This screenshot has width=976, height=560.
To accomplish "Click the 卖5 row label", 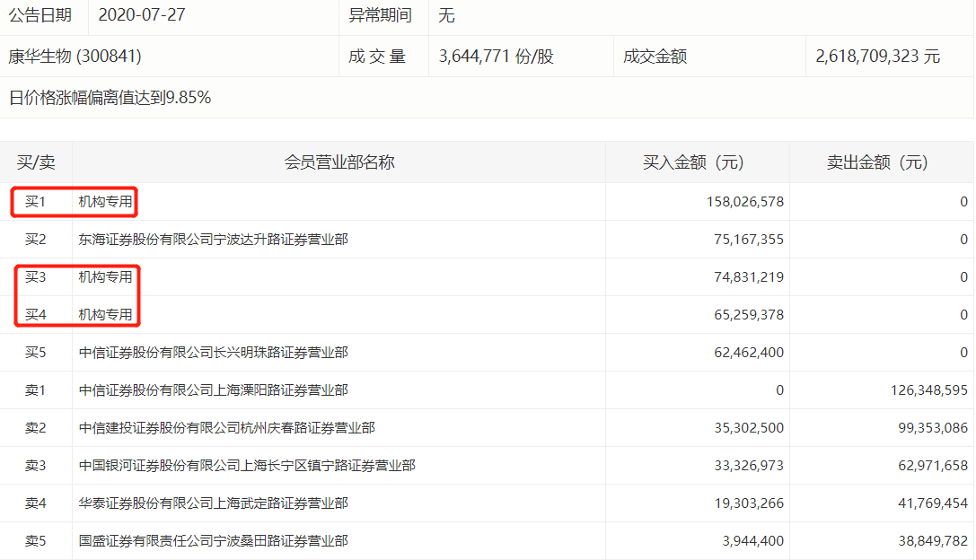I will coord(36,541).
